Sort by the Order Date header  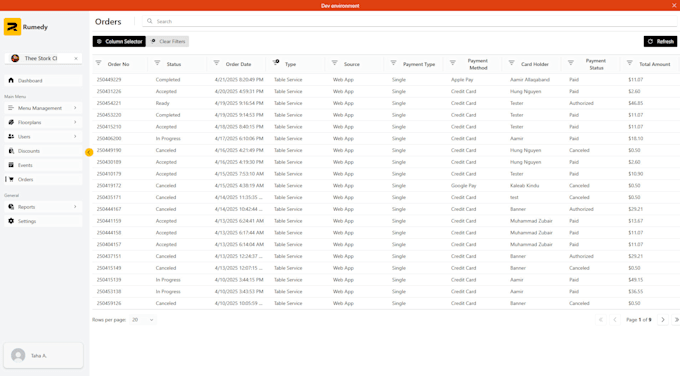pyautogui.click(x=238, y=64)
